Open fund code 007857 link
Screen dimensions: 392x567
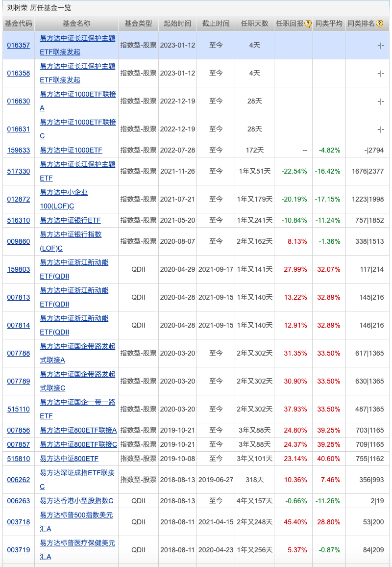[19, 444]
